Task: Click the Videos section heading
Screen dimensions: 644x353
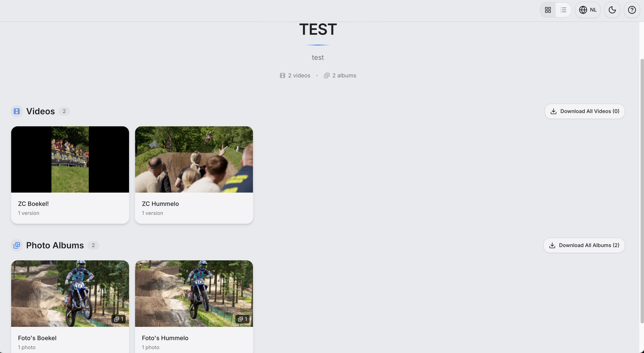Action: click(41, 111)
